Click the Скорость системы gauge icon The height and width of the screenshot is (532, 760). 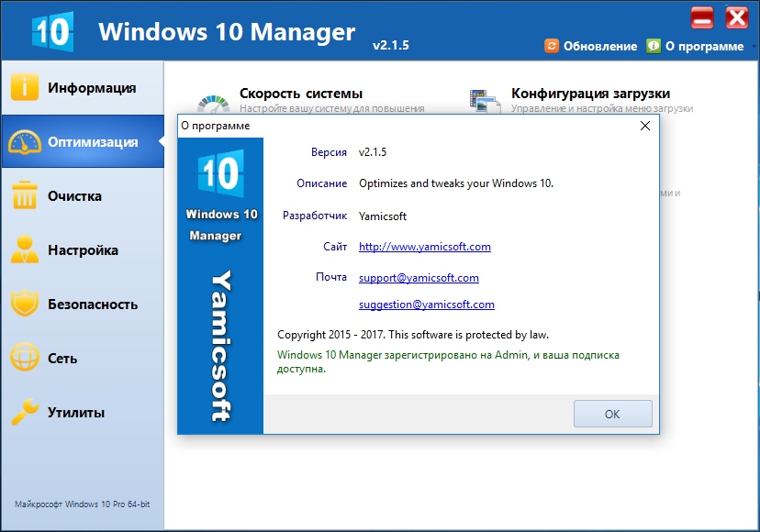pyautogui.click(x=213, y=104)
